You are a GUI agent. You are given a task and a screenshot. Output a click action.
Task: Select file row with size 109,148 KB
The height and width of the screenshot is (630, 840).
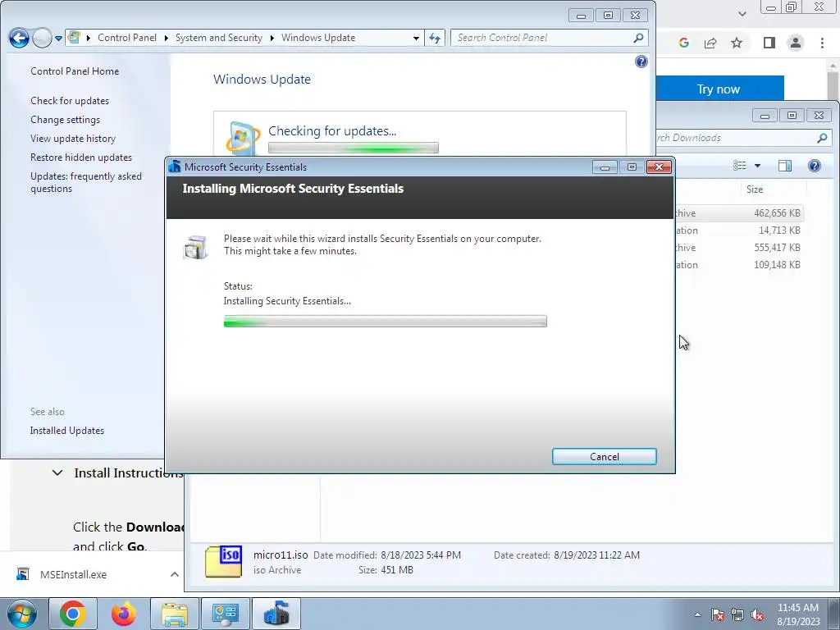(x=739, y=265)
